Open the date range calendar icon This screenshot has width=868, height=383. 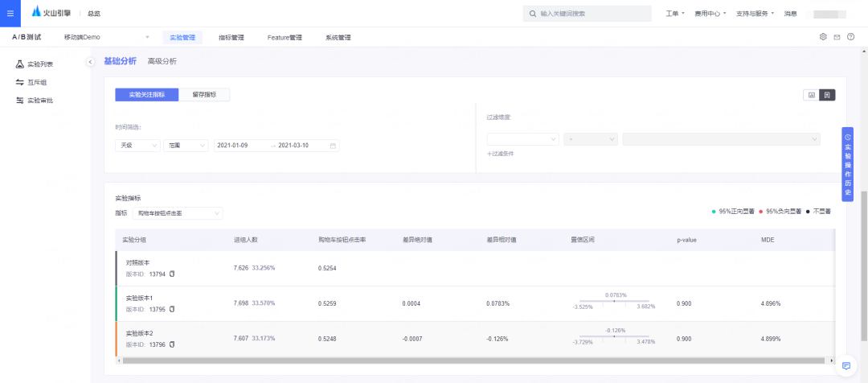[333, 146]
